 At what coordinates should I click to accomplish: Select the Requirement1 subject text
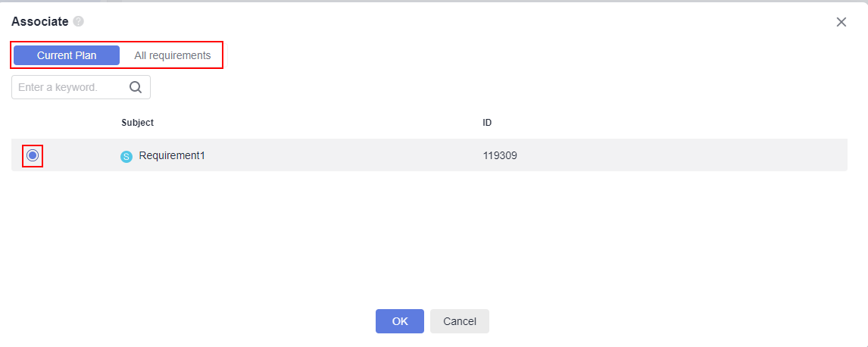[172, 155]
